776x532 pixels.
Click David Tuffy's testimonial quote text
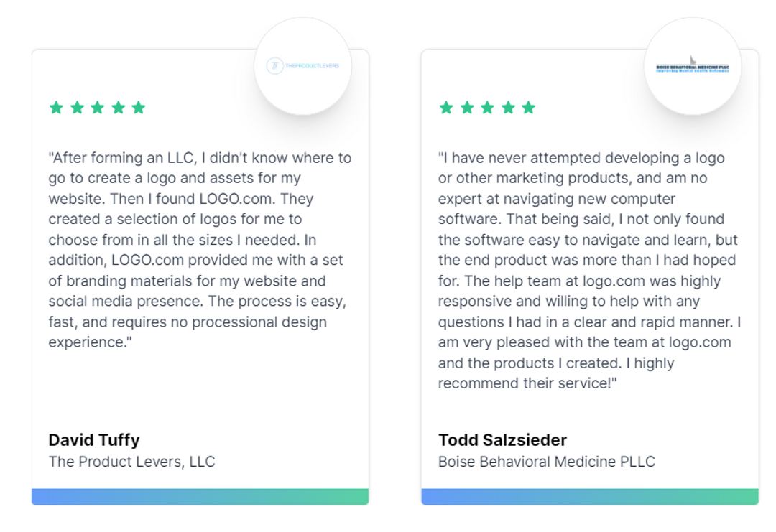tap(200, 250)
